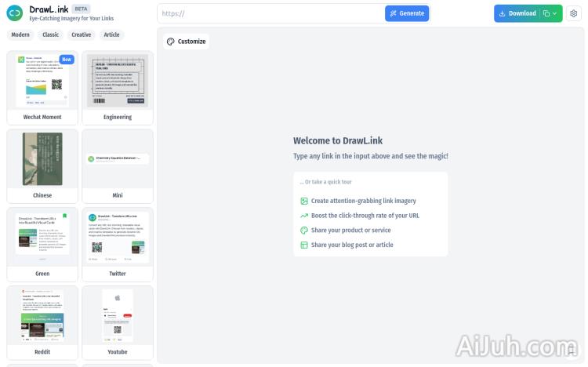The width and height of the screenshot is (588, 367).
Task: Click the New badge on Wechat Moment
Action: (x=67, y=60)
